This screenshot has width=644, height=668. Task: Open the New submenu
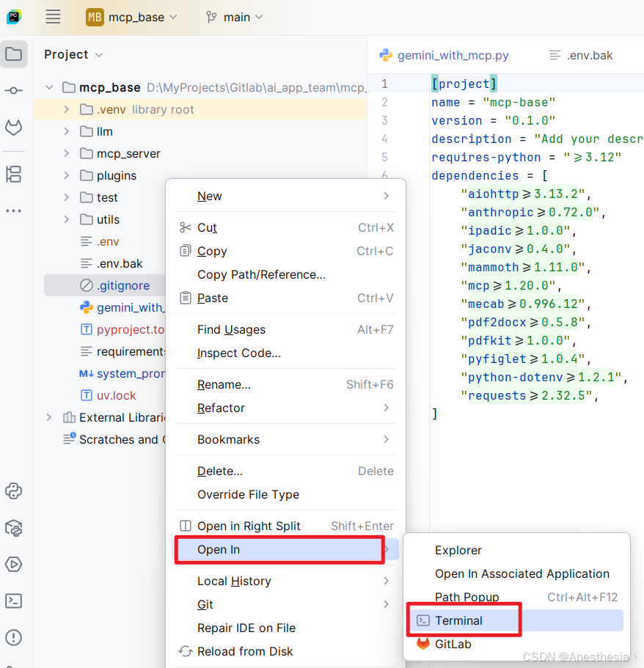(x=285, y=196)
